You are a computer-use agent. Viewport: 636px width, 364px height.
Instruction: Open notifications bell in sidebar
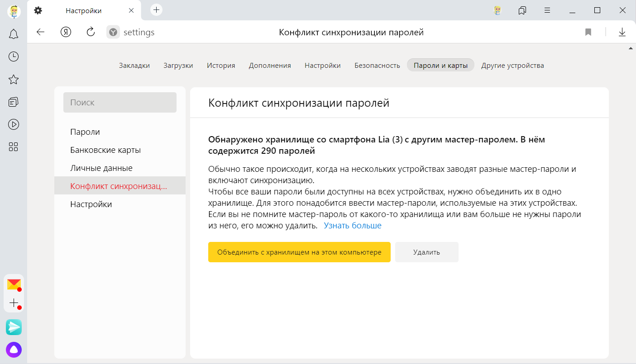(14, 34)
